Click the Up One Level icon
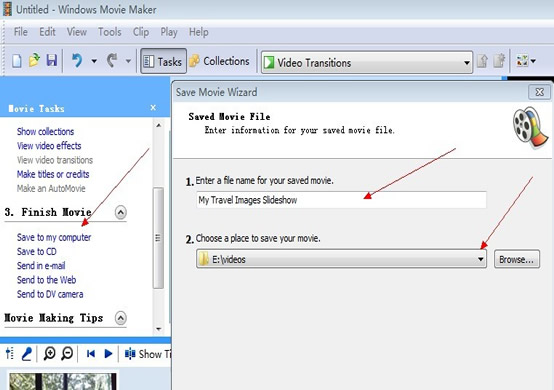554x390 pixels. 482,61
